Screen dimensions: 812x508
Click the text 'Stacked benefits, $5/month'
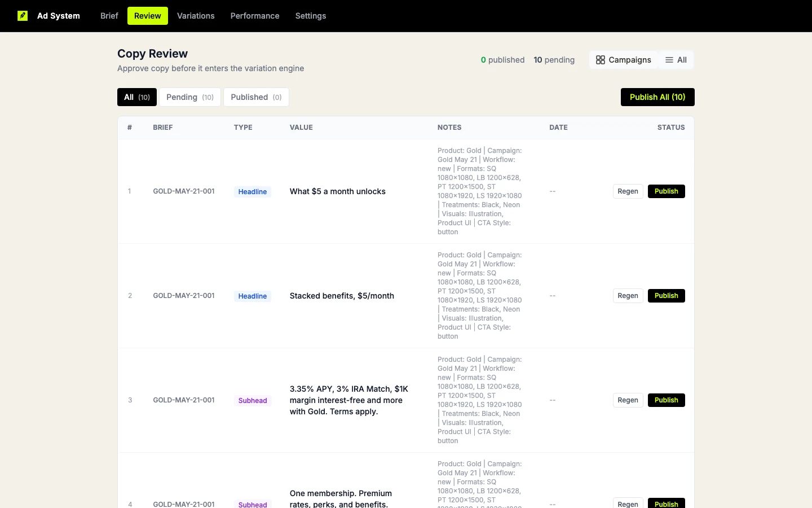[x=342, y=296]
